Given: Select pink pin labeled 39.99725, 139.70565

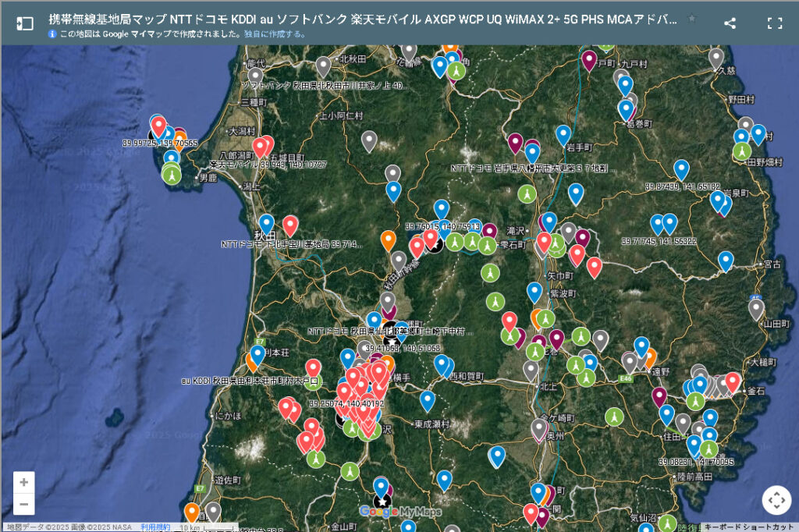Looking at the screenshot, I should (x=158, y=126).
